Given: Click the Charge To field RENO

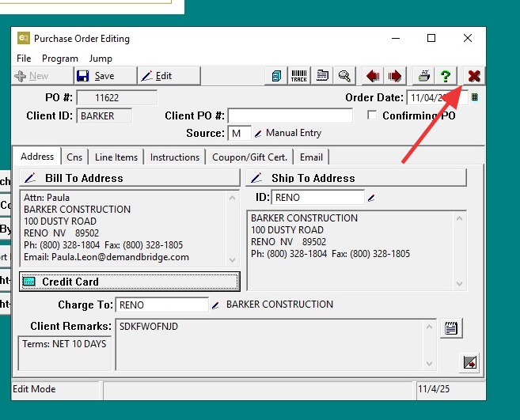Looking at the screenshot, I should coord(161,305).
